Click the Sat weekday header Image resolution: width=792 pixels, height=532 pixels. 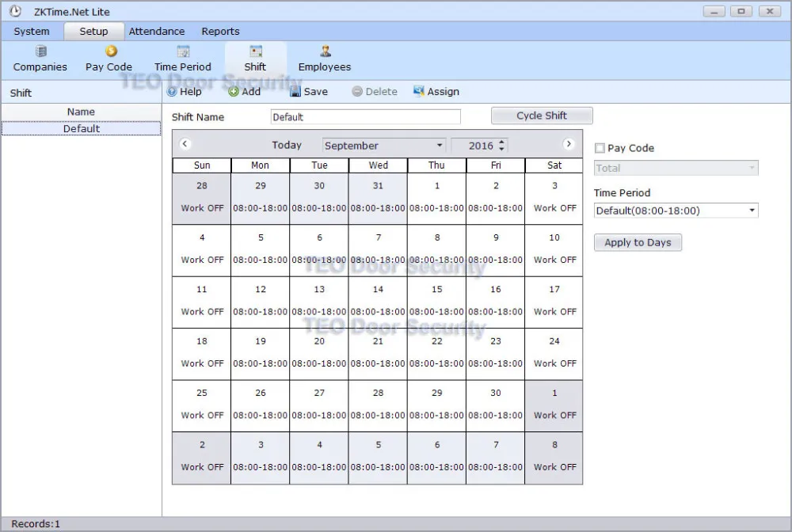(x=554, y=165)
